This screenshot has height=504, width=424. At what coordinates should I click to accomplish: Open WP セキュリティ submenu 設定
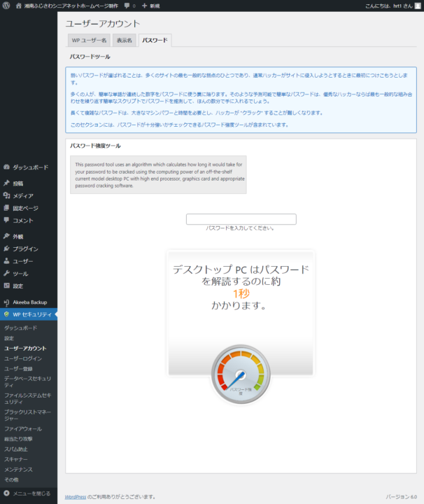tap(9, 338)
